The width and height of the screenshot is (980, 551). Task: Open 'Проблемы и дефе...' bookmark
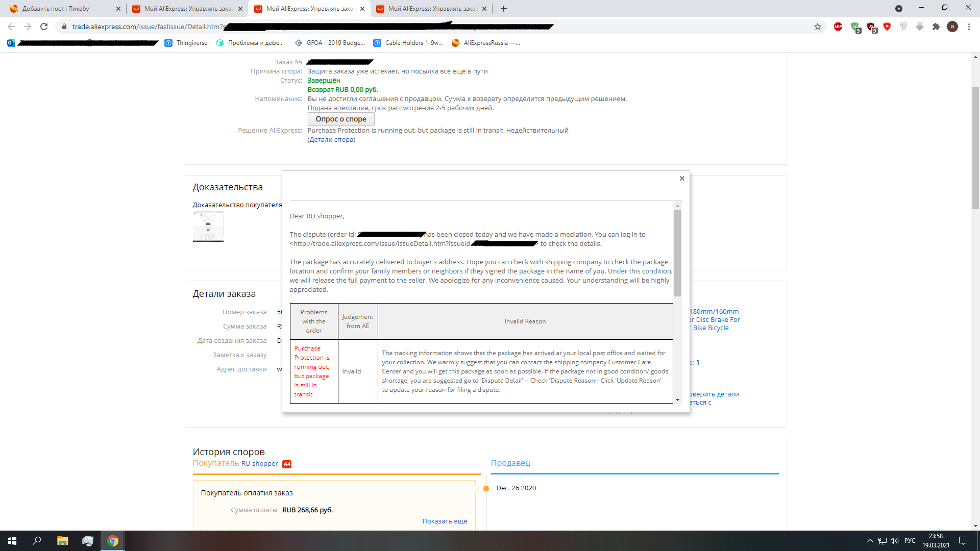click(x=250, y=43)
